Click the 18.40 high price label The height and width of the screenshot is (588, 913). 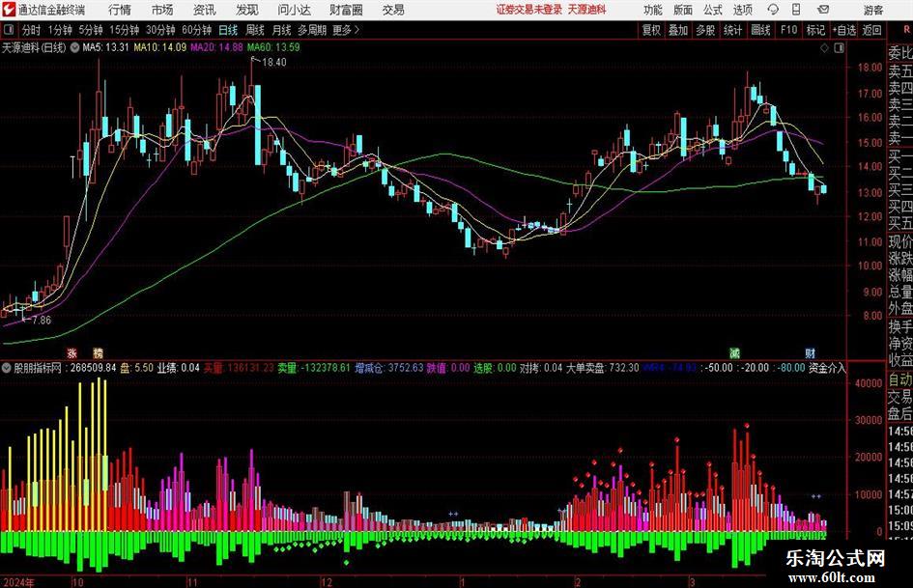click(273, 63)
